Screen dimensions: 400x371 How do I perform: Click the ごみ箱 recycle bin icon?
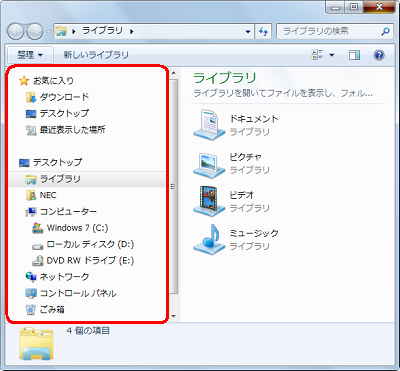pos(31,310)
